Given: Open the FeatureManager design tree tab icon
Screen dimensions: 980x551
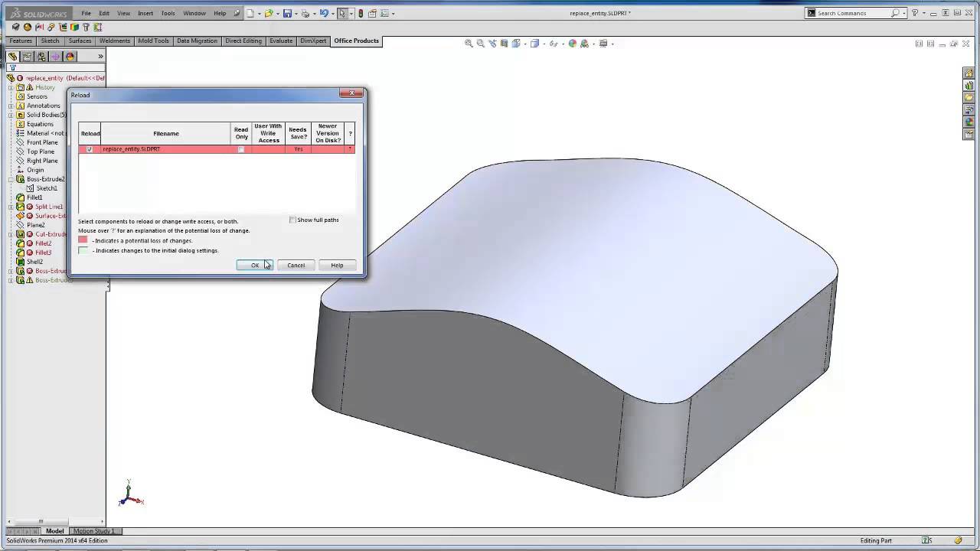Looking at the screenshot, I should pos(12,56).
